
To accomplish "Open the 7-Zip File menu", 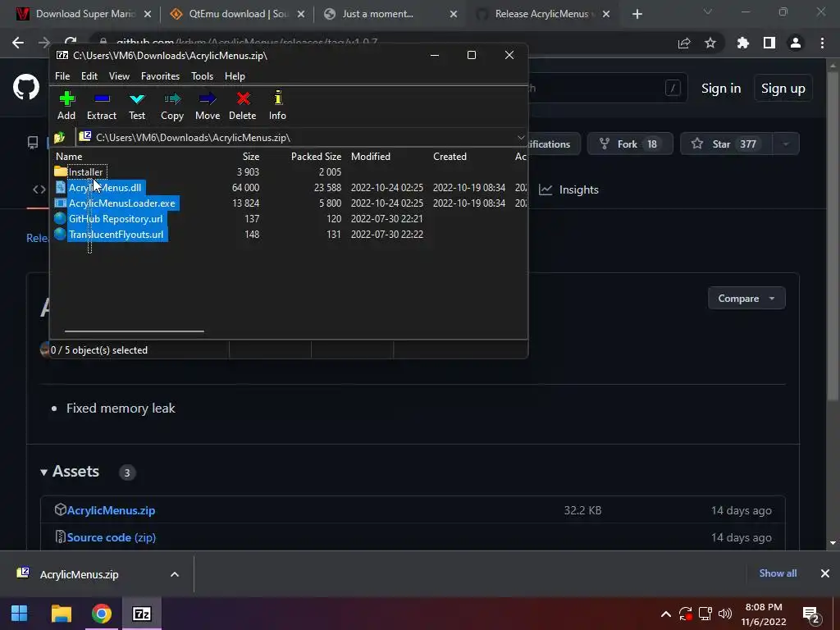I will click(x=62, y=76).
